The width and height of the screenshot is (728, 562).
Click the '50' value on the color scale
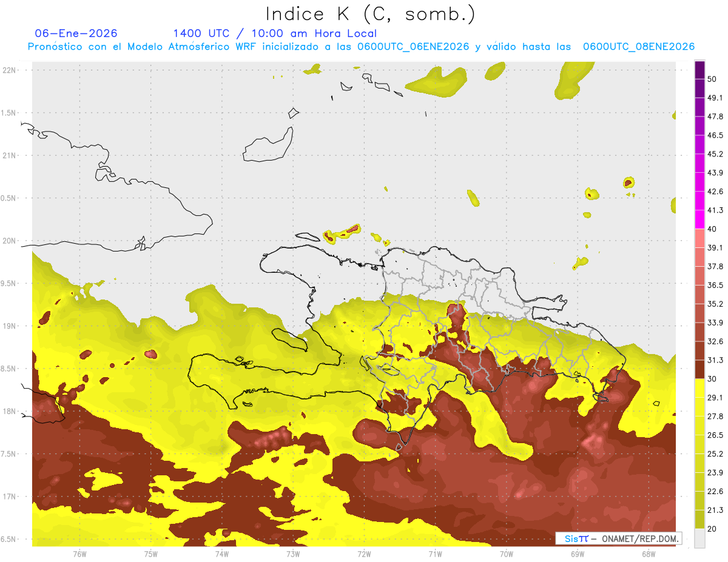713,79
